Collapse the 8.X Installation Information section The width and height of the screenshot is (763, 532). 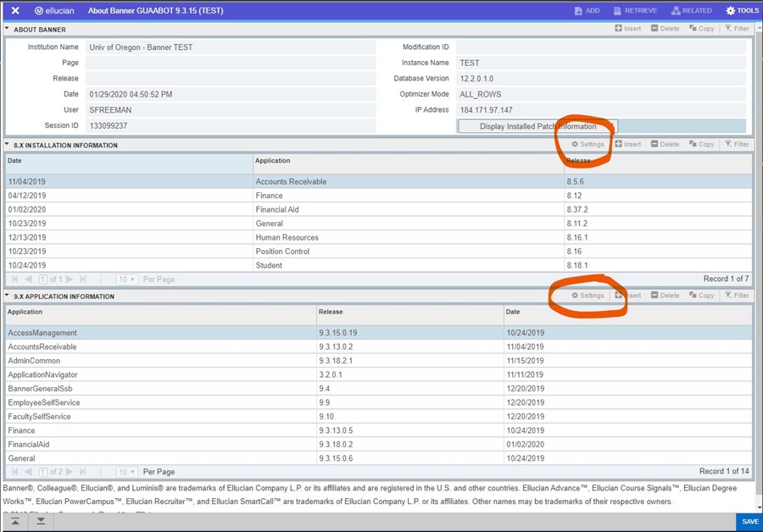click(x=7, y=144)
